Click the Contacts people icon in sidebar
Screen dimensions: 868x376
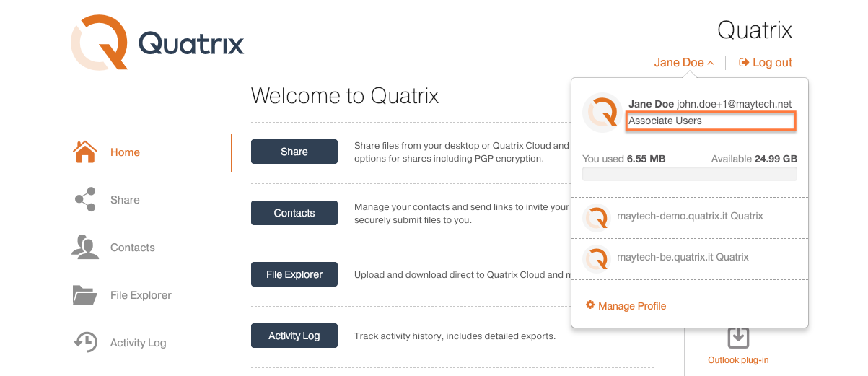85,248
